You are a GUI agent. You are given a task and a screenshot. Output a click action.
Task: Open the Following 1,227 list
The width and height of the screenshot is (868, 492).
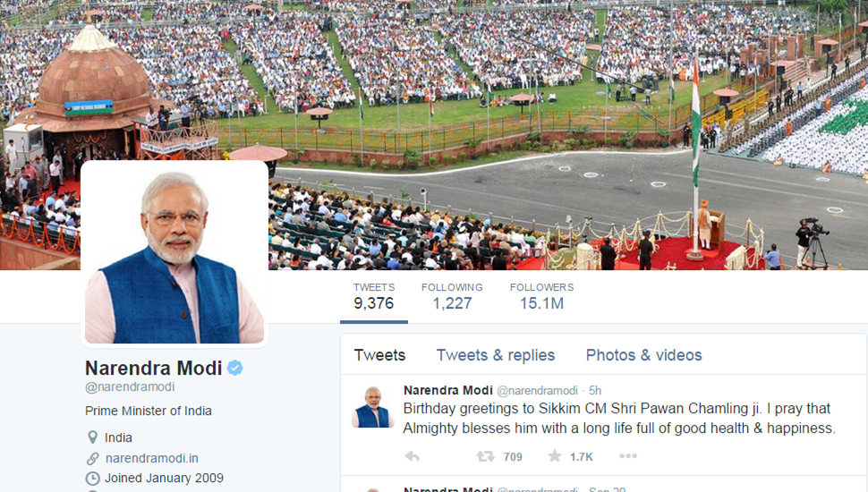[x=452, y=296]
